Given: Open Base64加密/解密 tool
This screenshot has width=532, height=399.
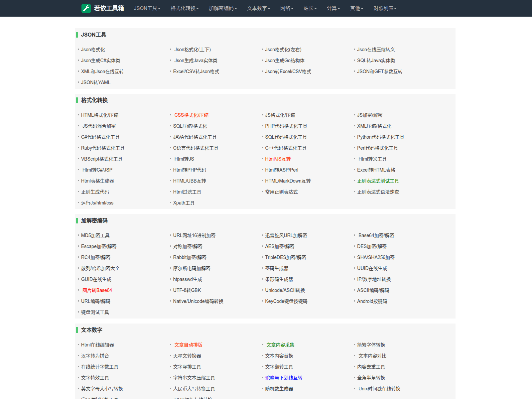Looking at the screenshot, I should pyautogui.click(x=376, y=235).
